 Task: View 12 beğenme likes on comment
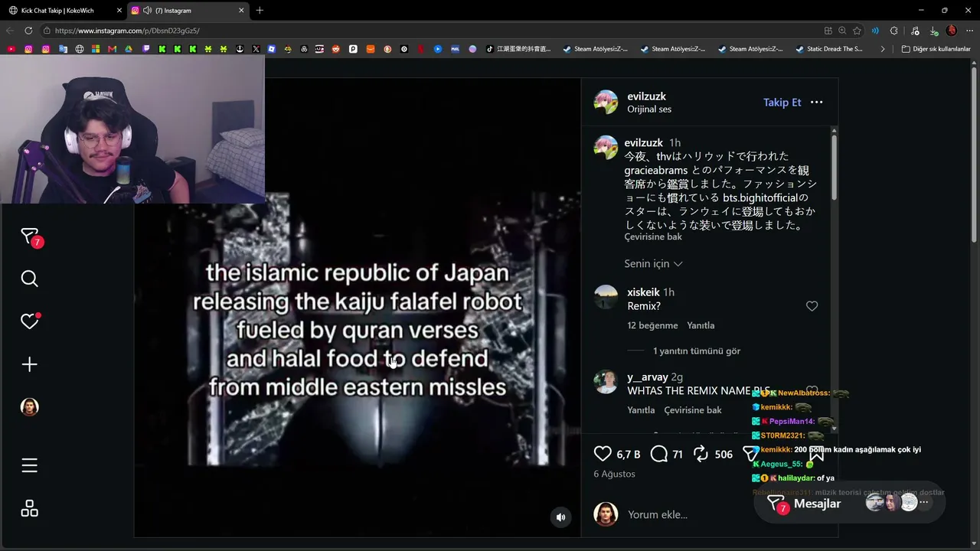point(652,326)
